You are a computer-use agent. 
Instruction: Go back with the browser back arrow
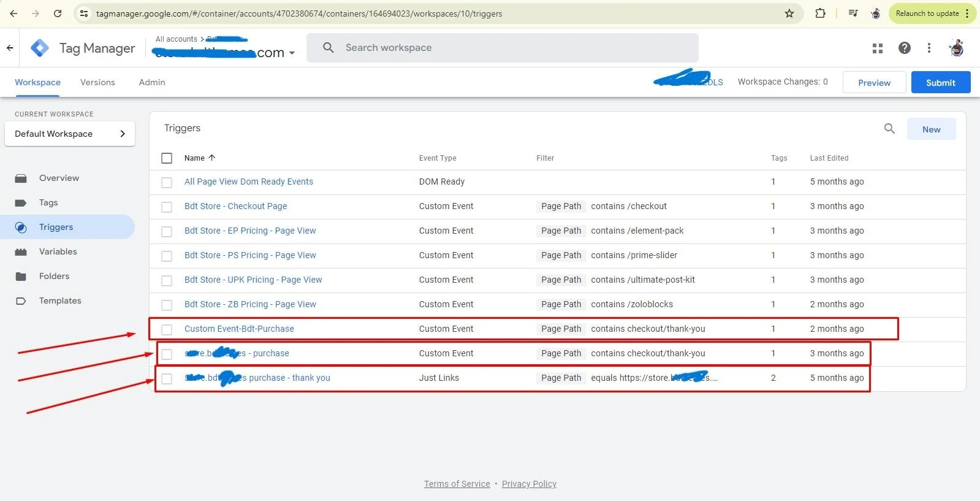click(x=13, y=13)
